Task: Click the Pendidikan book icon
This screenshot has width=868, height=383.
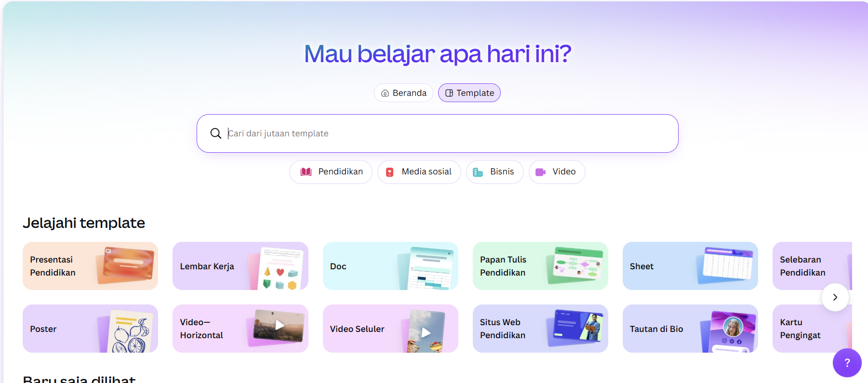Action: point(306,172)
